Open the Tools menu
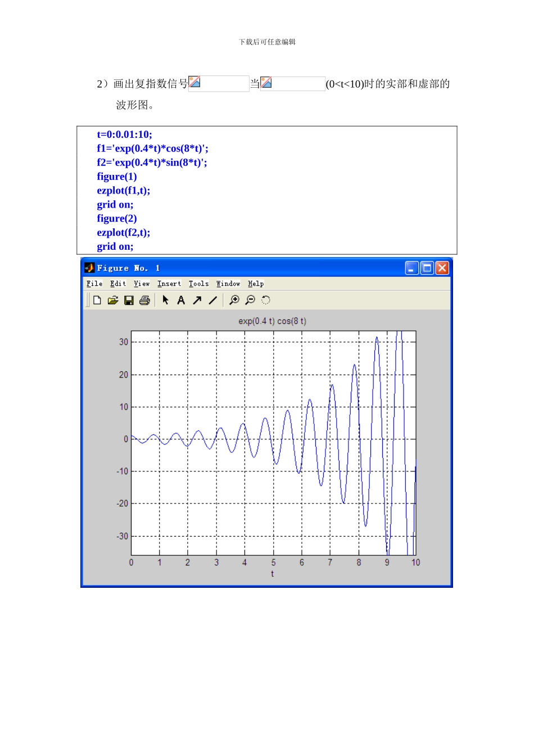534x756 pixels. tap(198, 283)
